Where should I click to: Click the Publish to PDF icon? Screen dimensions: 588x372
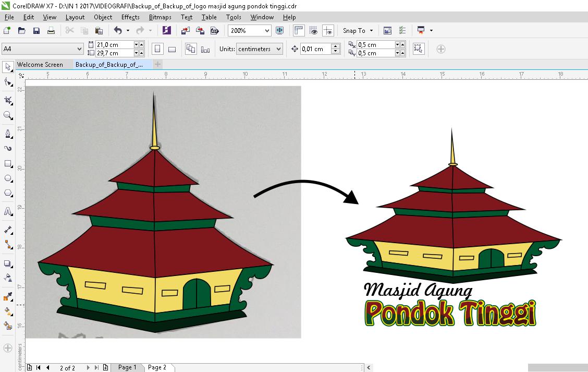[214, 30]
